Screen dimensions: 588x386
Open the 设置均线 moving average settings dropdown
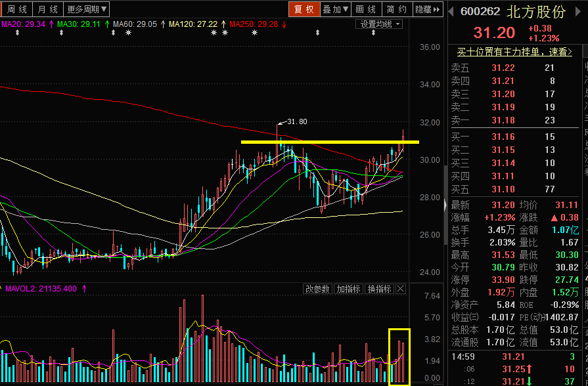pyautogui.click(x=378, y=24)
